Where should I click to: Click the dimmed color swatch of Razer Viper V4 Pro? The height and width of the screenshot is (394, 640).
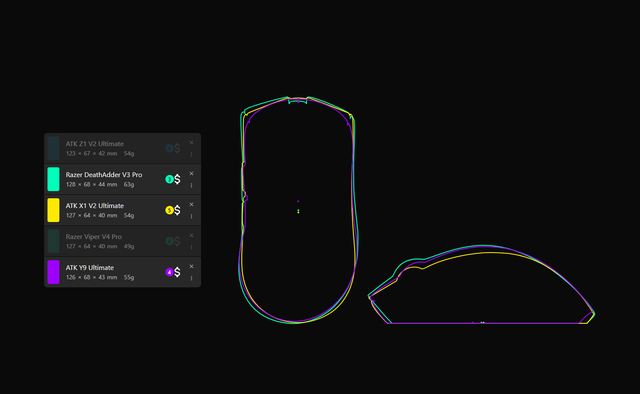(53, 241)
